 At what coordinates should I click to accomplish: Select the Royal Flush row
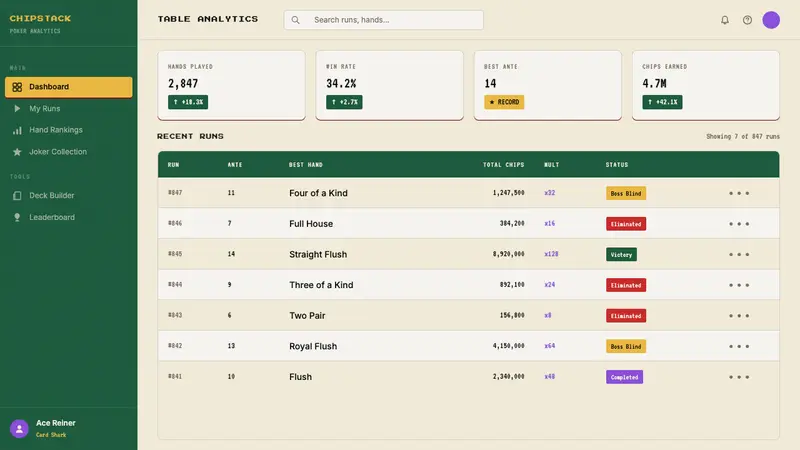(468, 346)
